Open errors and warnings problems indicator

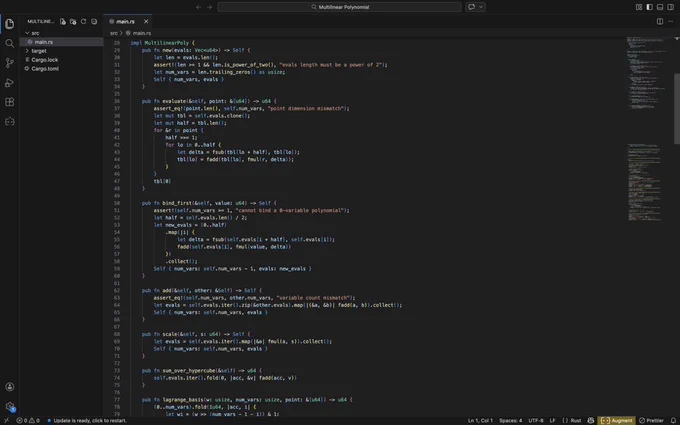click(x=28, y=420)
